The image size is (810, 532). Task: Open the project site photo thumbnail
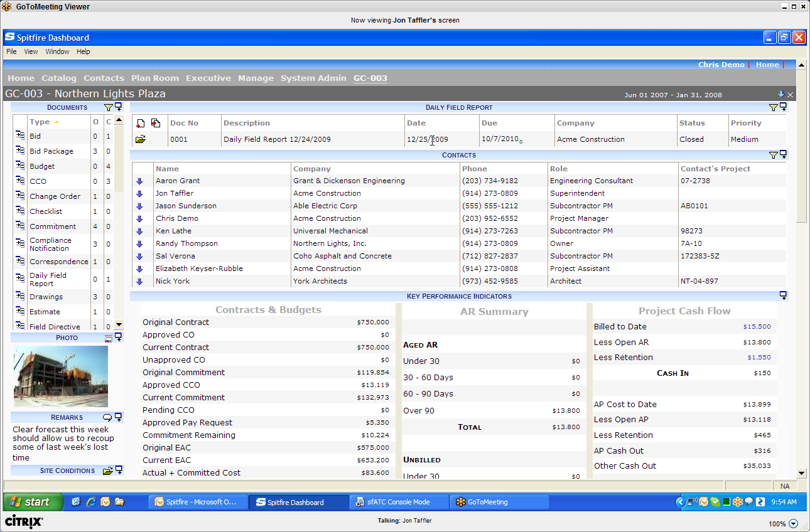coord(61,377)
